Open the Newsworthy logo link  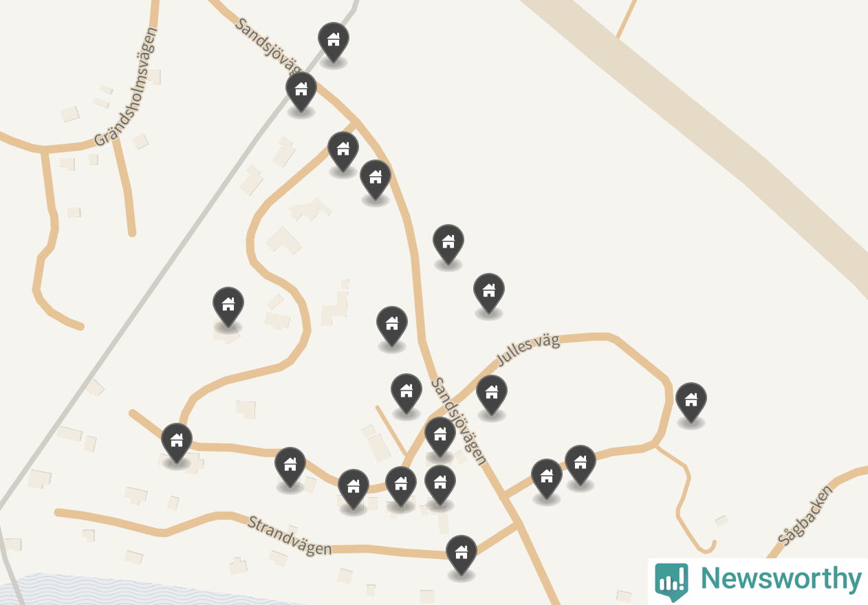pyautogui.click(x=758, y=581)
